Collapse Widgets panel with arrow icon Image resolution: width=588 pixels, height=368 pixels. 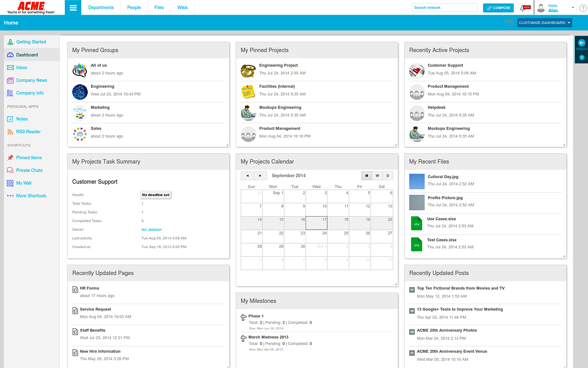click(x=582, y=43)
